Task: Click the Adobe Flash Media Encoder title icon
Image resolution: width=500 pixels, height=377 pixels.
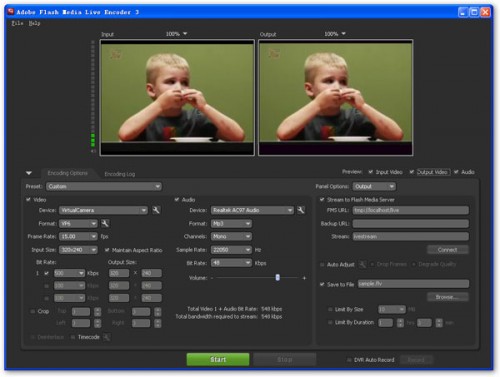Action: pos(11,12)
